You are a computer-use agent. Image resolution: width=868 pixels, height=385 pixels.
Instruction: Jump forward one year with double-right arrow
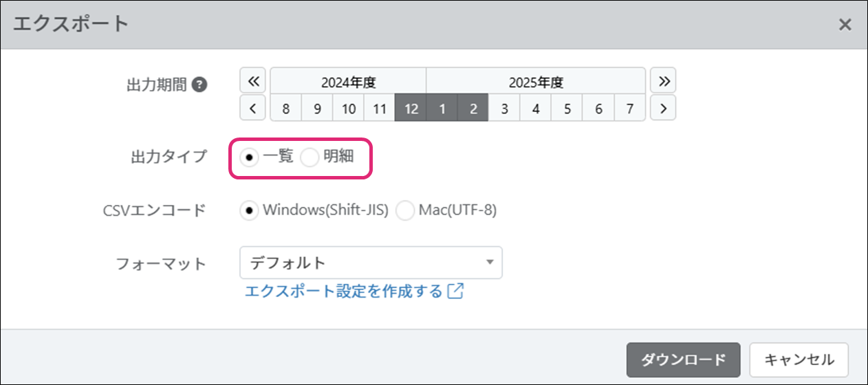click(x=663, y=81)
